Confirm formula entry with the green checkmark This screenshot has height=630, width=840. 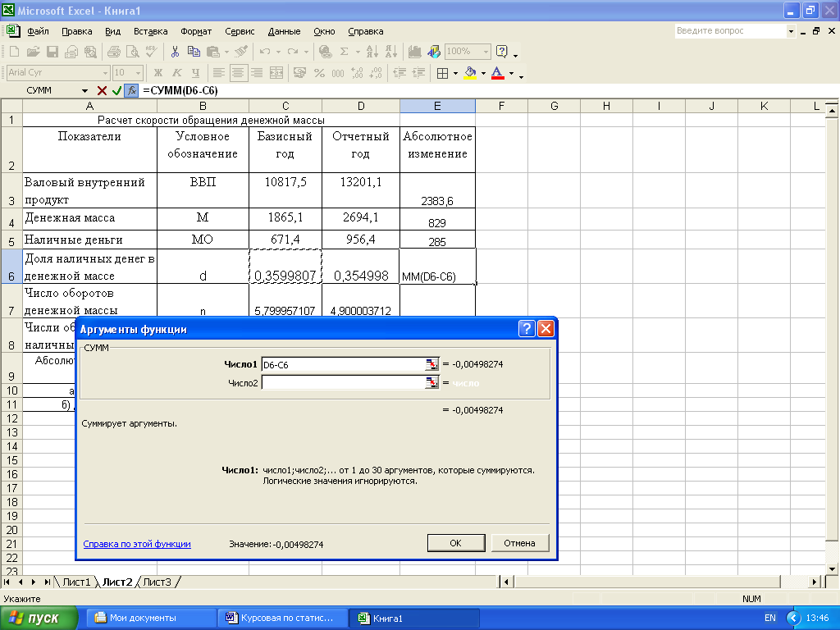pos(116,90)
